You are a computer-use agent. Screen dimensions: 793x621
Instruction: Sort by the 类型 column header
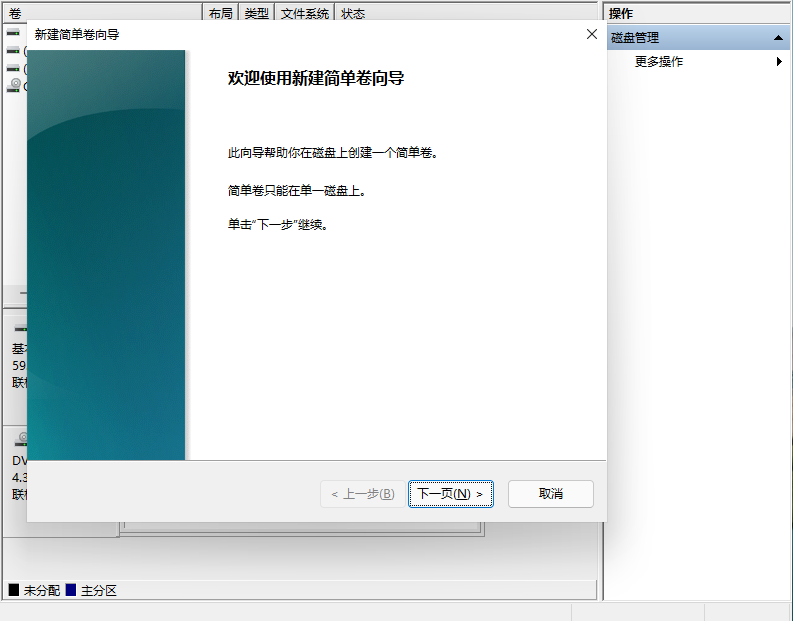coord(257,14)
